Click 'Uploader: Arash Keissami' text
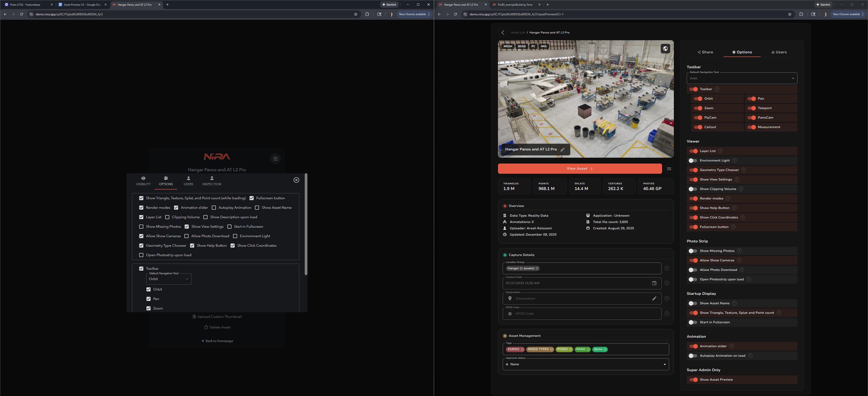The height and width of the screenshot is (396, 868). (530, 228)
